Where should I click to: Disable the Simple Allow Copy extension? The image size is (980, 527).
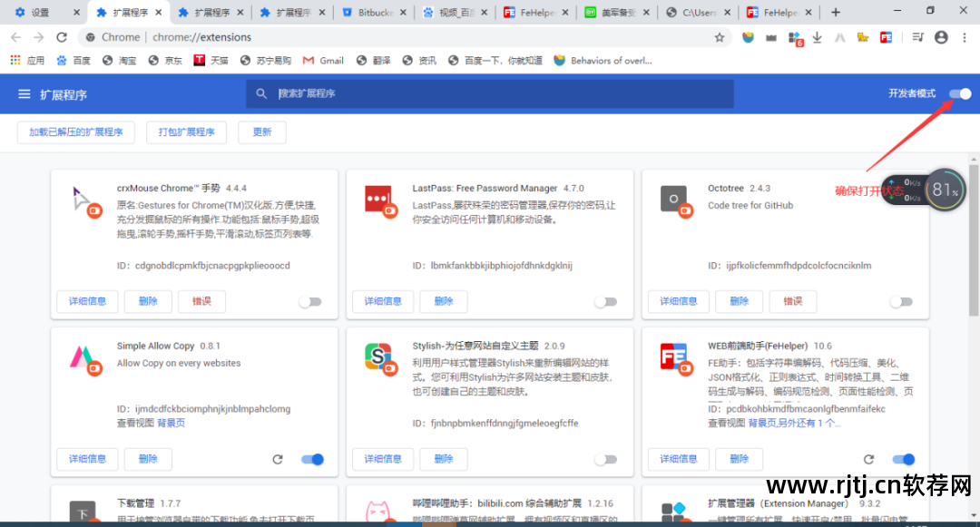(312, 460)
